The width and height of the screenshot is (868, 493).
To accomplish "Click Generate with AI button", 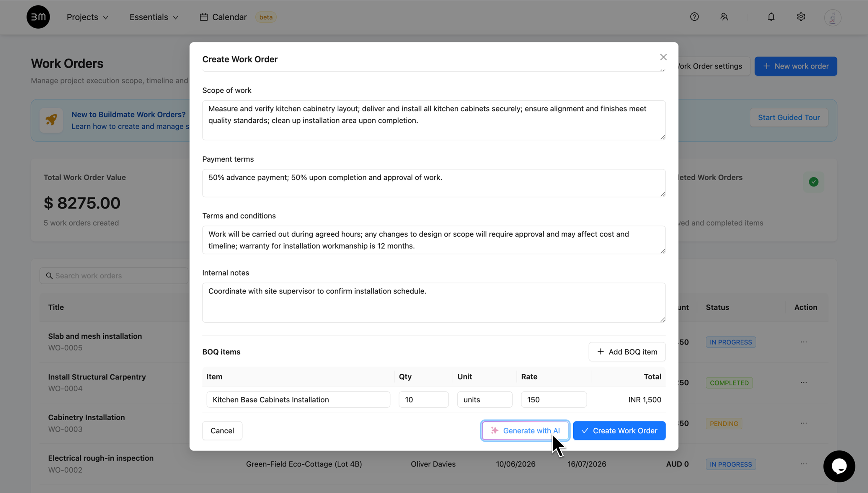I will click(525, 430).
